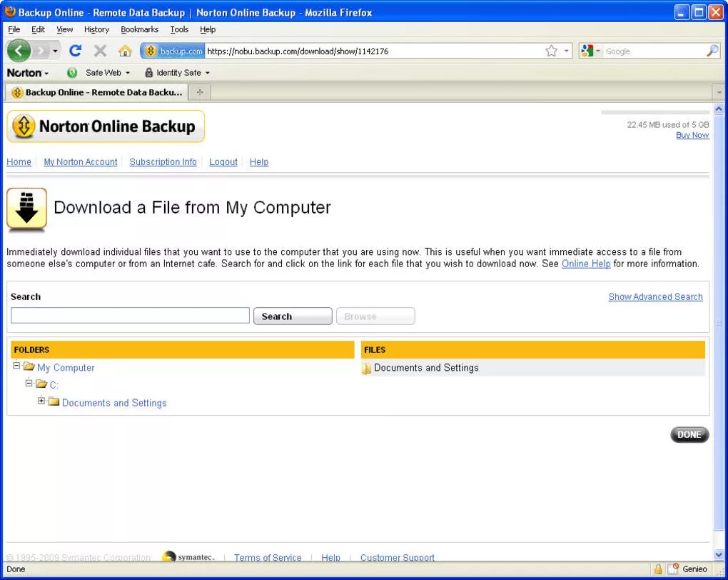Viewport: 728px width, 580px height.
Task: Click the padlock icon in the status bar
Action: [658, 569]
